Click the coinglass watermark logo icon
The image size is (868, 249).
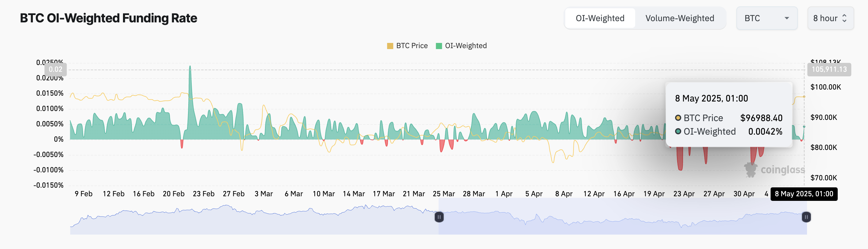751,170
